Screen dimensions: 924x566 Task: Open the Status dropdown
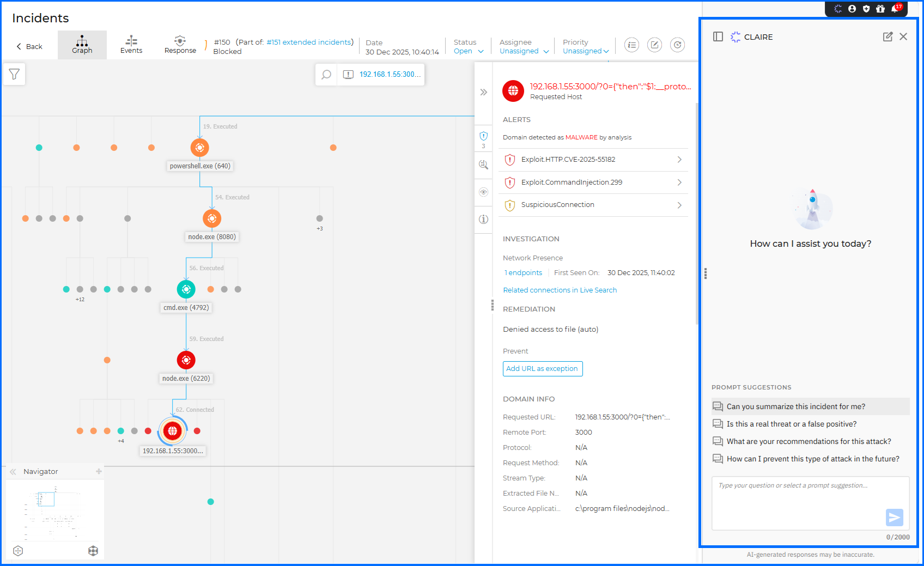click(x=469, y=51)
